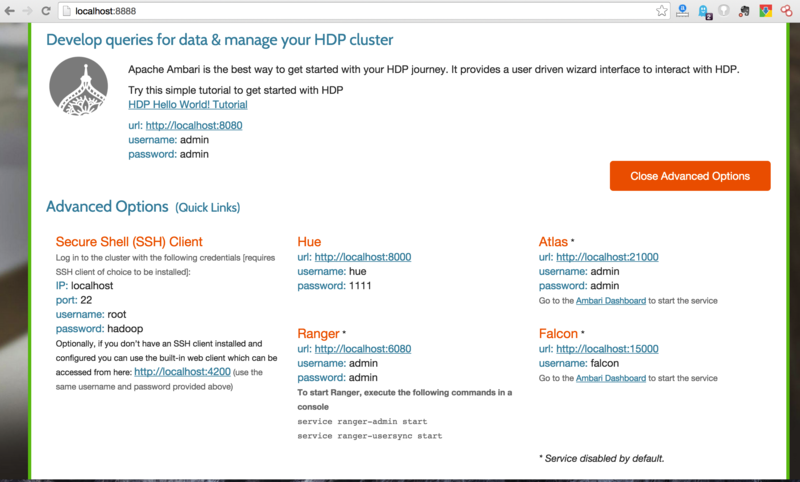Click the Try this simple tutorial sentence
The height and width of the screenshot is (482, 800).
[x=236, y=90]
